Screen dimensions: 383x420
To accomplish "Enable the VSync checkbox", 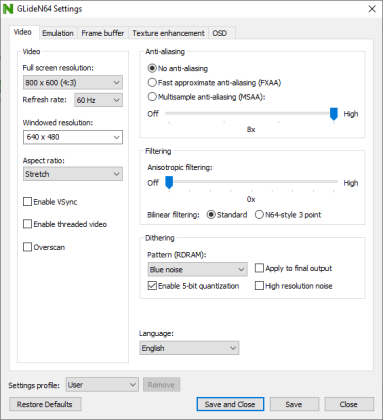I will (27, 202).
